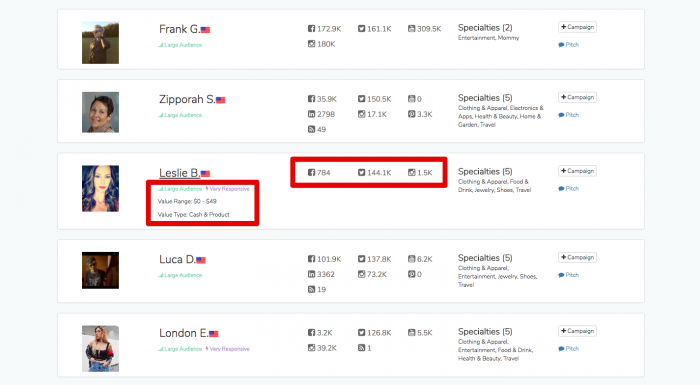Viewport: 700px width, 385px height.
Task: Add Frank G. to a campaign
Action: [577, 27]
